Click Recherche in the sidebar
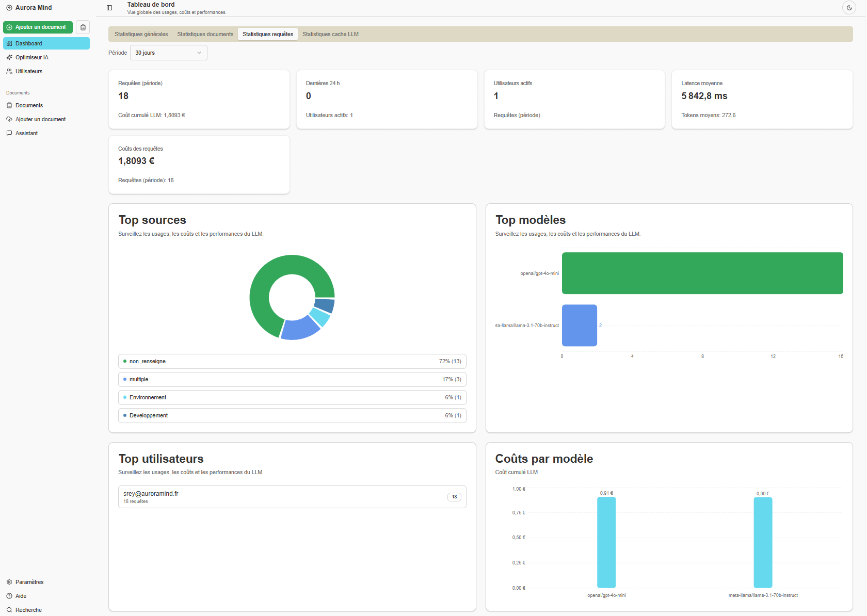The width and height of the screenshot is (867, 616). point(28,610)
